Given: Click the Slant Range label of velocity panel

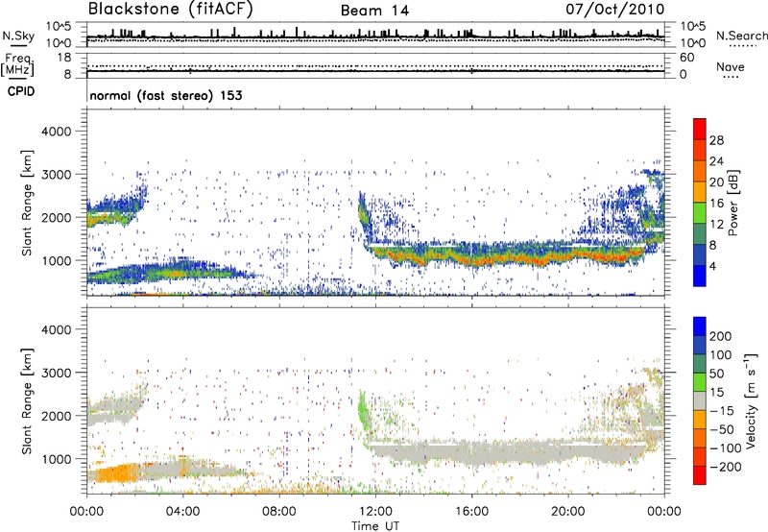Looking at the screenshot, I should [x=27, y=400].
